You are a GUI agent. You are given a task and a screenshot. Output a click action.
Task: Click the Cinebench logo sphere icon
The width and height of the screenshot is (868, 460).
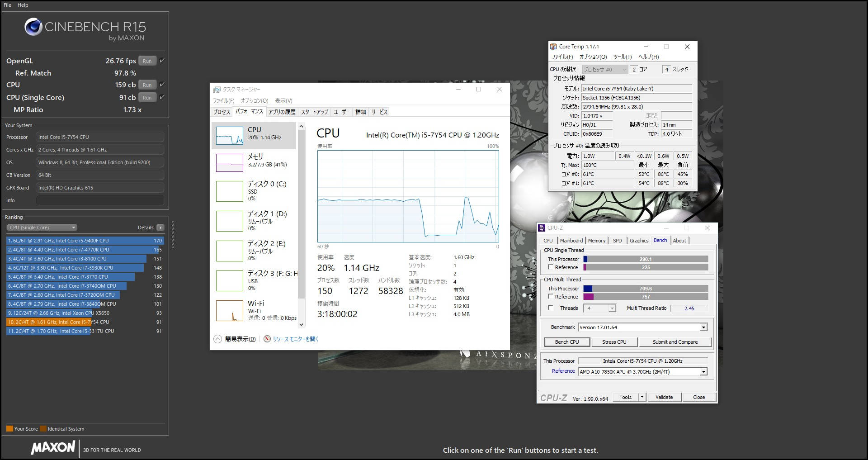click(33, 27)
